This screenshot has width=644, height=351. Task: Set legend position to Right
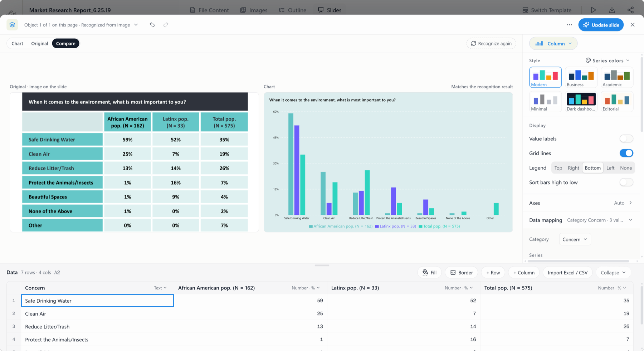click(573, 168)
